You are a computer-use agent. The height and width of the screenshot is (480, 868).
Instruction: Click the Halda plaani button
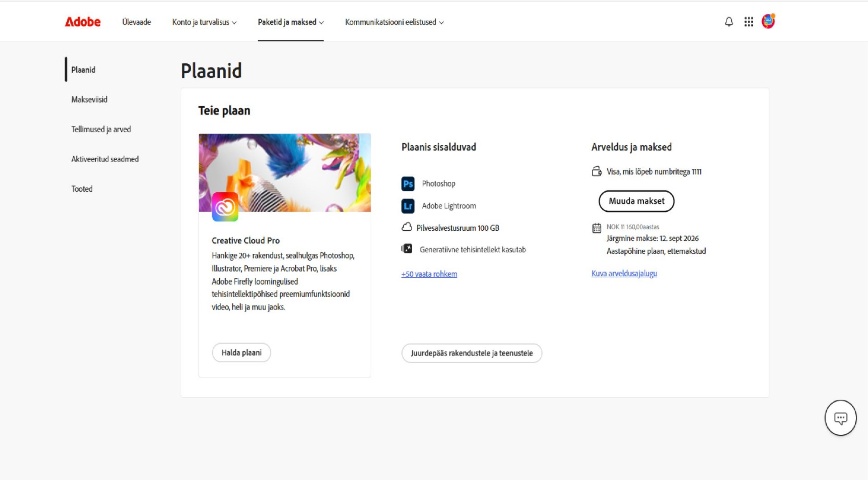(x=241, y=352)
